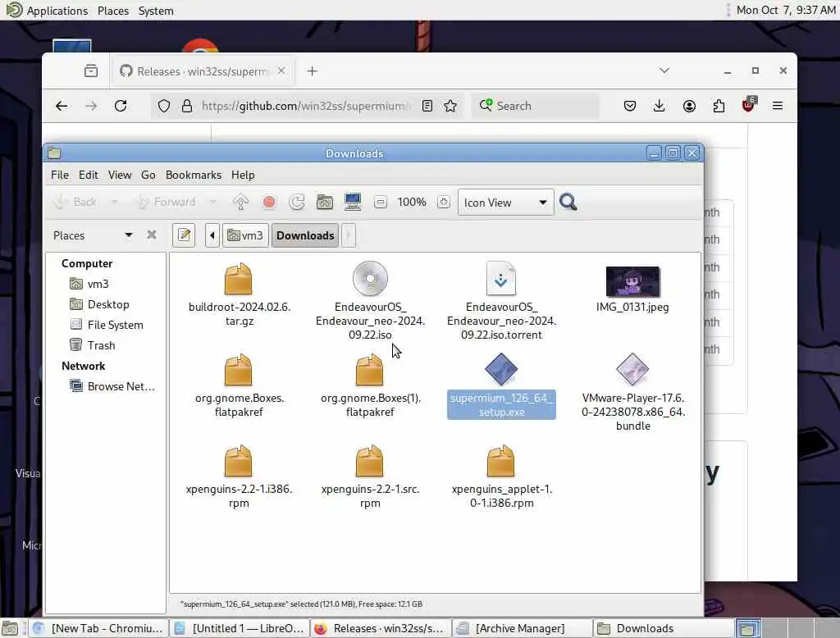The height and width of the screenshot is (638, 840).
Task: Select the supermium_126_64_setup.exe icon
Action: pyautogui.click(x=501, y=369)
